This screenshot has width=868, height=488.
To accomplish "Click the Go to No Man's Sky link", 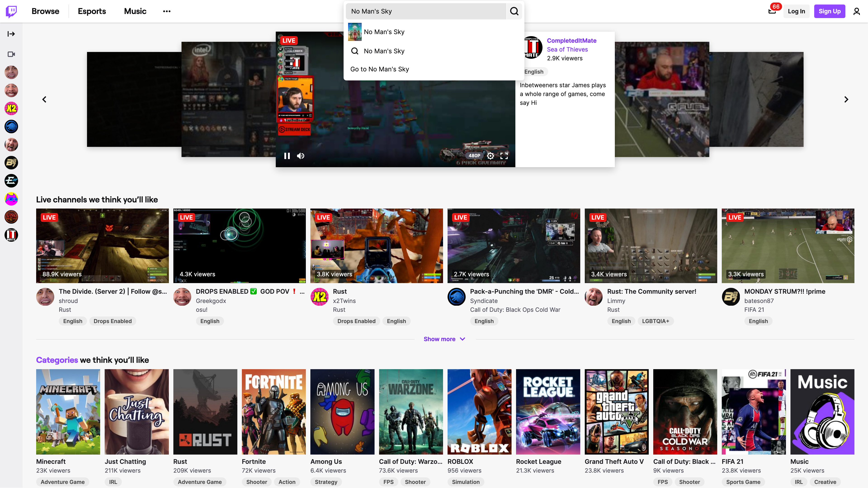I will pos(380,69).
